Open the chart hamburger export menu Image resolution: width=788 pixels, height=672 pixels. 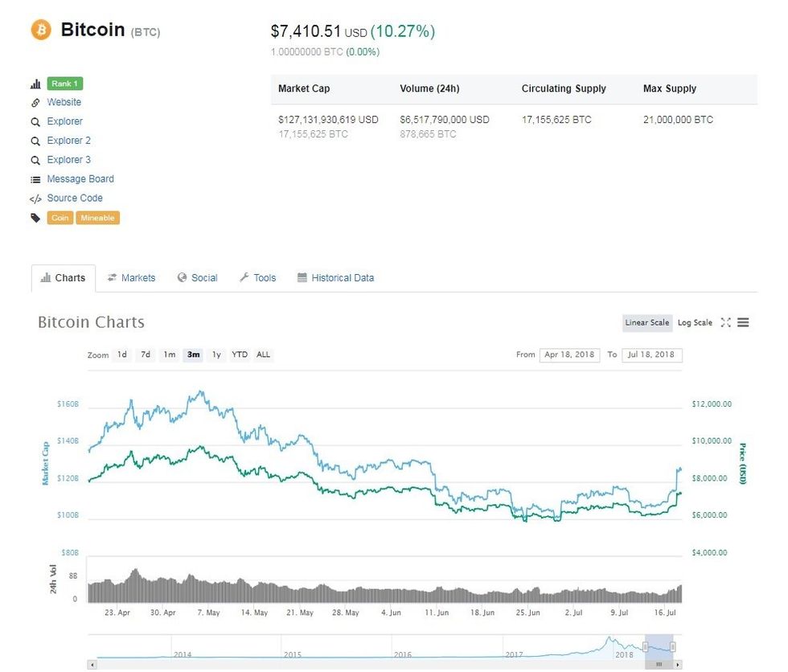(743, 322)
